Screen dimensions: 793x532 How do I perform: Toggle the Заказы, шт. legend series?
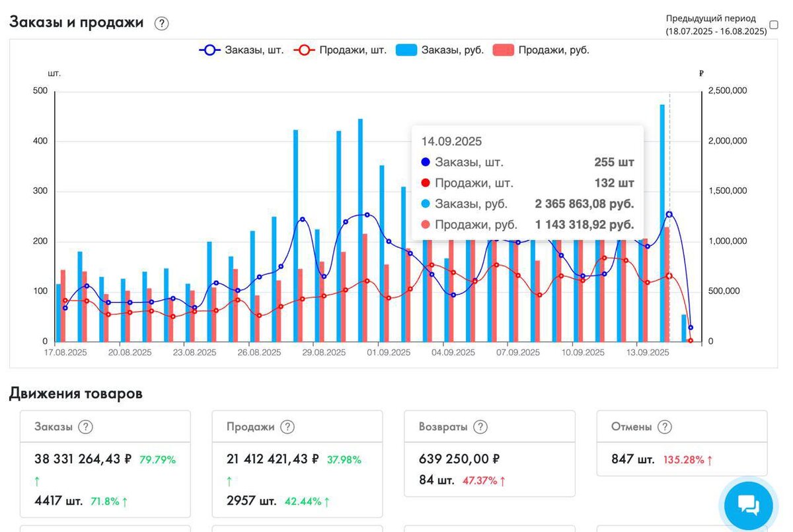(x=241, y=50)
